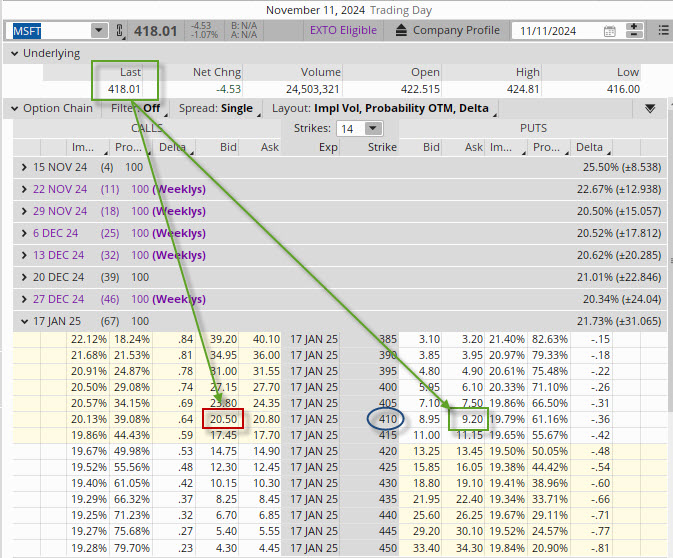Click the Company Profile icon

[401, 30]
